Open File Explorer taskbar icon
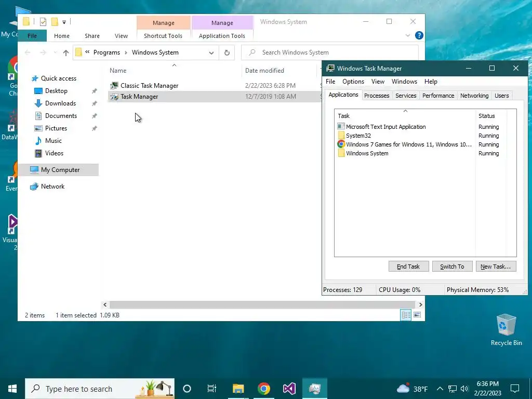Screen dimensions: 532x399 point(238,389)
